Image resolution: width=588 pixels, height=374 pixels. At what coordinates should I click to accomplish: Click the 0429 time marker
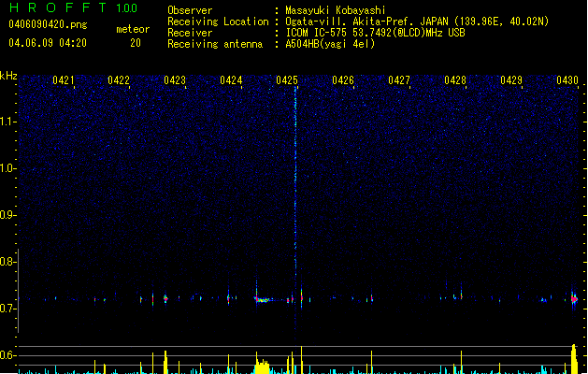pos(511,80)
